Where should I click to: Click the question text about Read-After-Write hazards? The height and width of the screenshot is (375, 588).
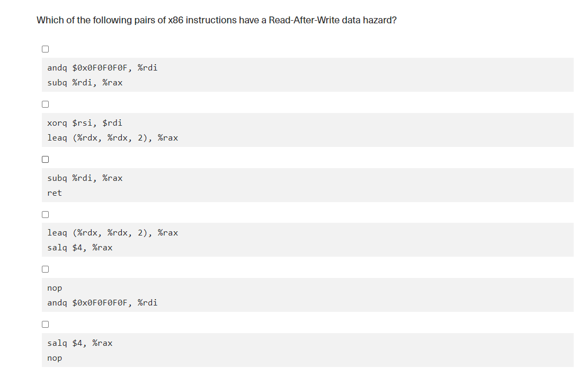(x=216, y=20)
